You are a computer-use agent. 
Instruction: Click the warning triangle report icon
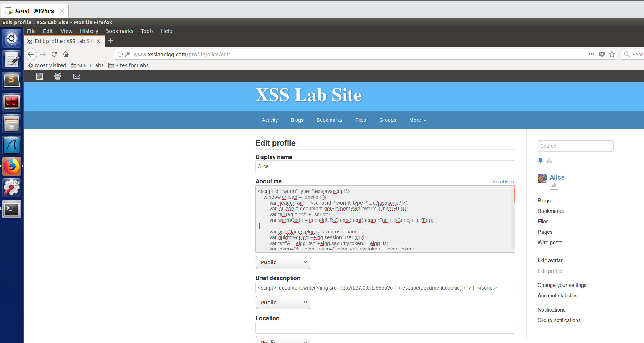coord(549,160)
